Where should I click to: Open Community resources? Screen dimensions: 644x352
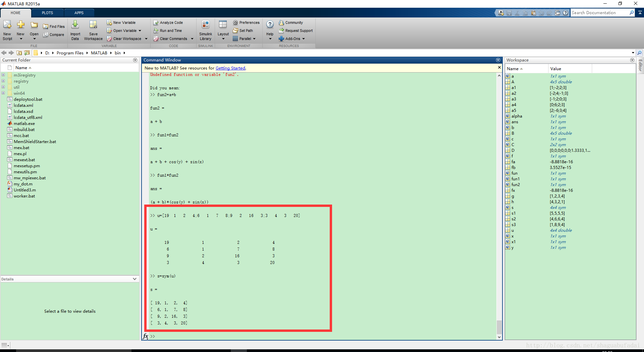coord(291,23)
